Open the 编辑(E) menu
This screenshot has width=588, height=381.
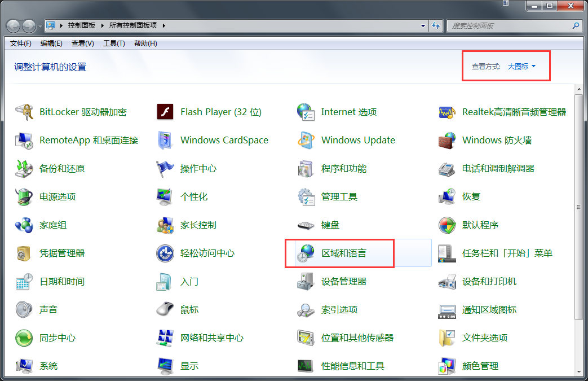click(x=51, y=43)
